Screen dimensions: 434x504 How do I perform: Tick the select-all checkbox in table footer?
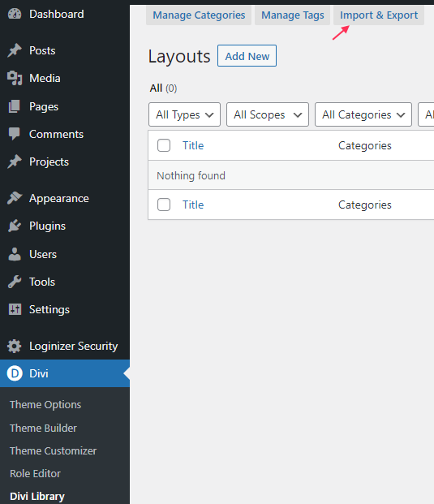pyautogui.click(x=164, y=205)
